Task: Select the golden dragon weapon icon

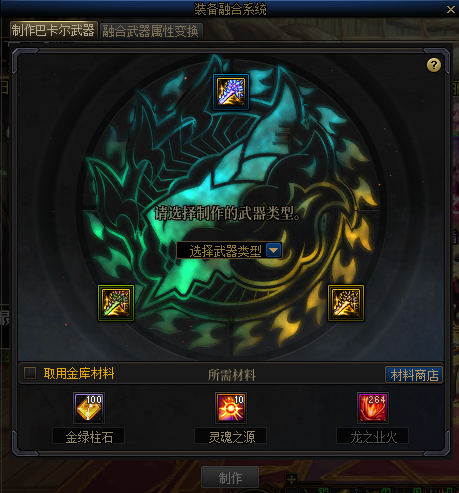Action: 346,303
